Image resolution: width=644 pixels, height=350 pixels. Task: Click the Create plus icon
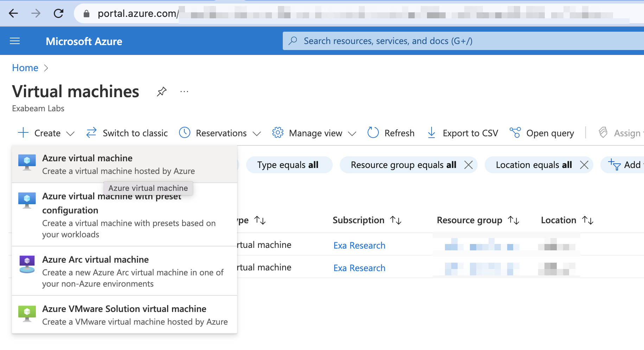pos(23,133)
